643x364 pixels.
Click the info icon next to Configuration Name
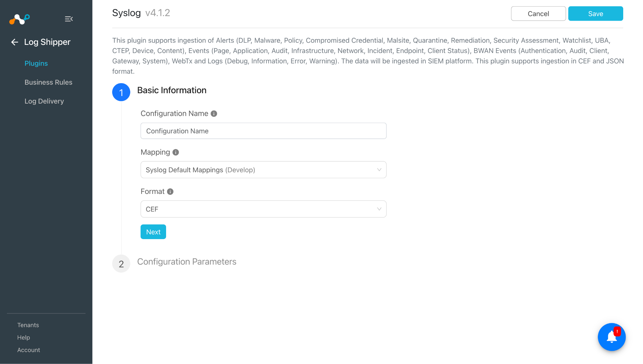pyautogui.click(x=214, y=114)
